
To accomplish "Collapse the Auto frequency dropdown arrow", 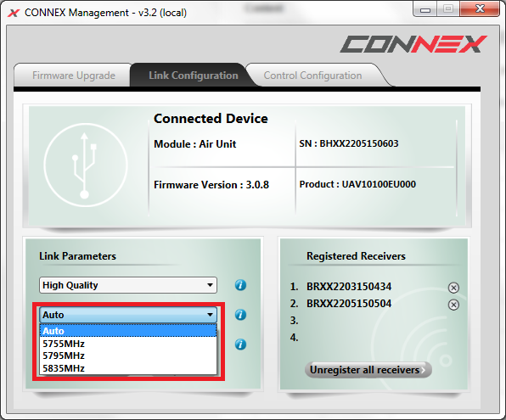I will pyautogui.click(x=210, y=315).
